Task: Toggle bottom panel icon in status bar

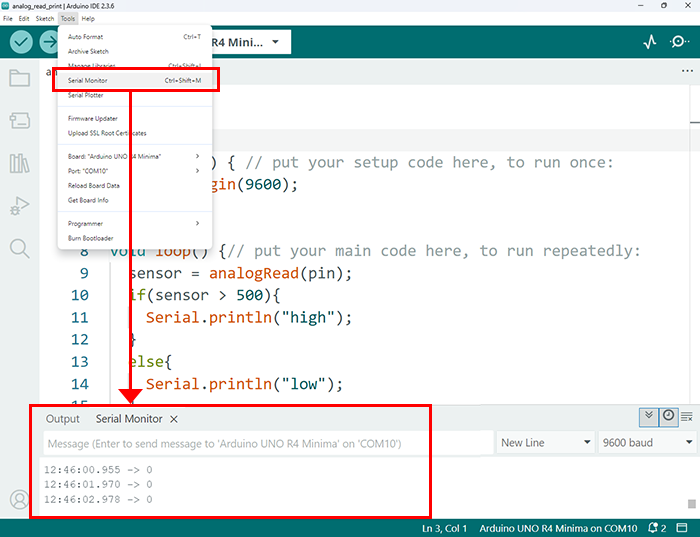Action: click(682, 528)
